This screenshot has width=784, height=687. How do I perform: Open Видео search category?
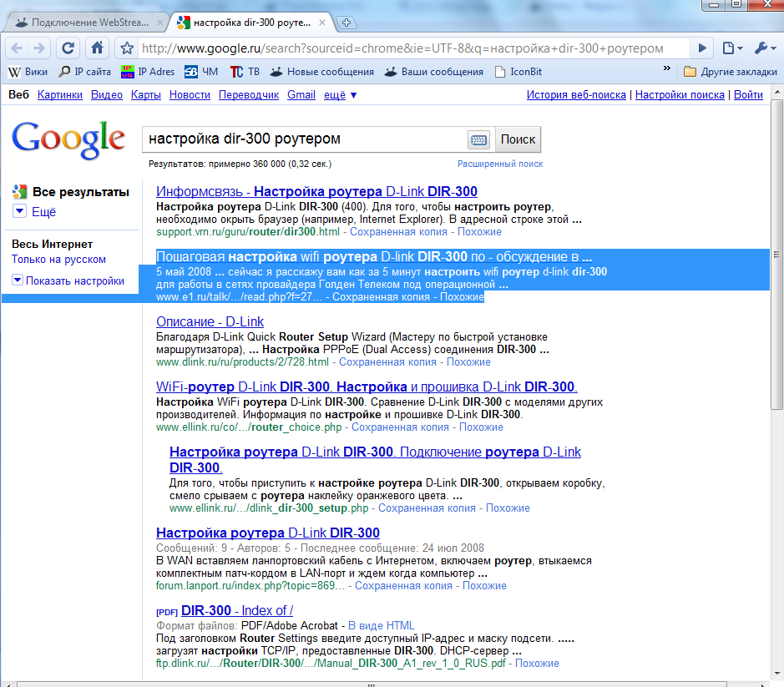pos(107,95)
